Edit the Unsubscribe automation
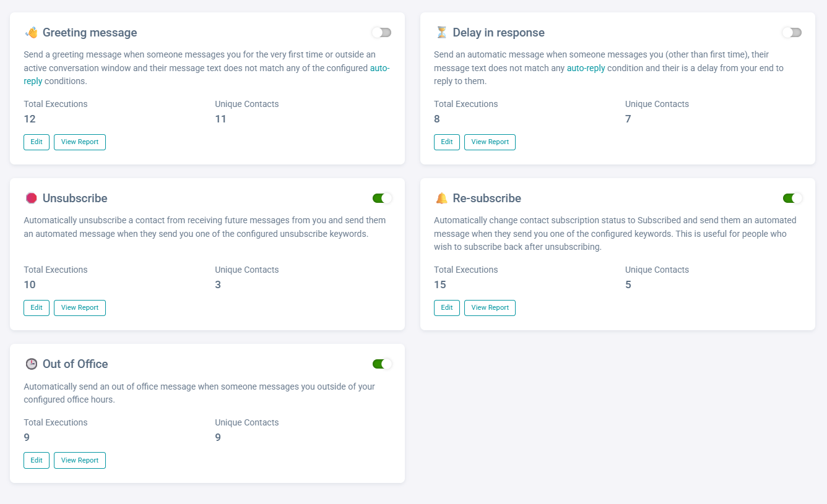The image size is (827, 504). pyautogui.click(x=37, y=308)
